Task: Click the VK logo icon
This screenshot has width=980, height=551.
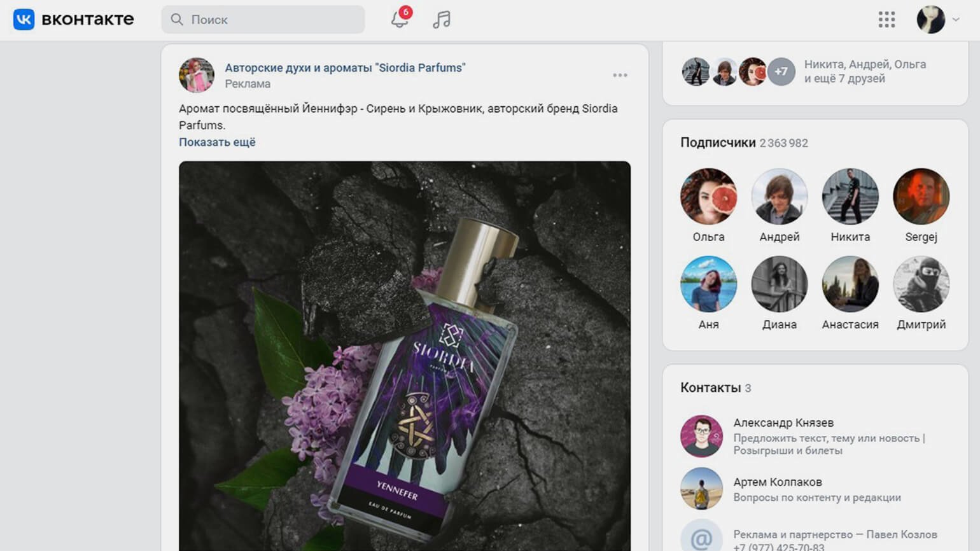Action: pos(24,20)
